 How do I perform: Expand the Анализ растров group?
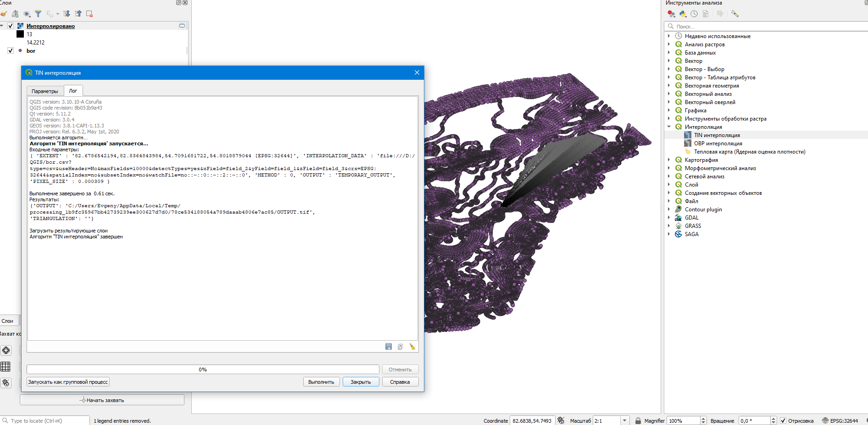[x=669, y=44]
